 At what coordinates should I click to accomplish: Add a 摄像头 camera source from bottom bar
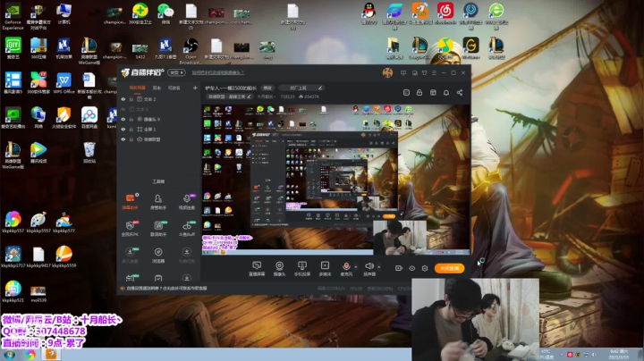click(x=279, y=269)
